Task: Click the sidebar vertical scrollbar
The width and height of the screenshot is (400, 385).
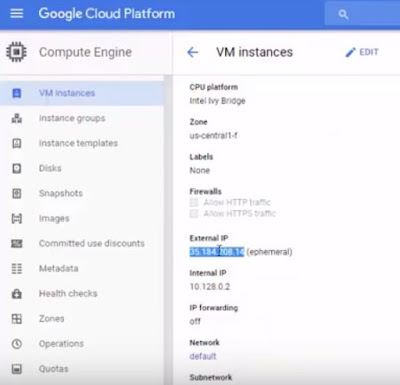Action: click(168, 230)
